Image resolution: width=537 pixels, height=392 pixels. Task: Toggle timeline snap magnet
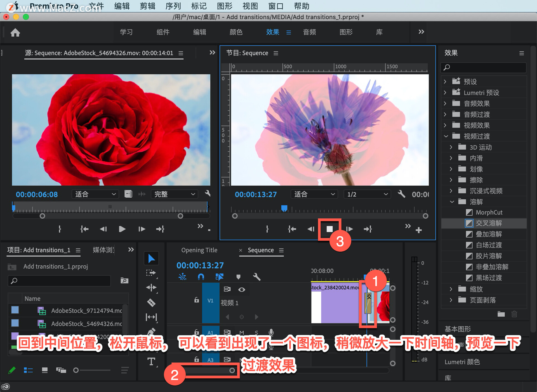[201, 277]
